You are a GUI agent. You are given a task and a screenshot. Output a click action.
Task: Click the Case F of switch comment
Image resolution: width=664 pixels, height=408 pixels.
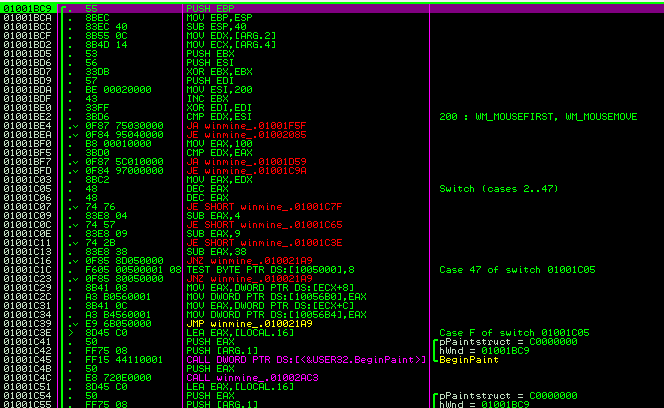click(x=514, y=333)
